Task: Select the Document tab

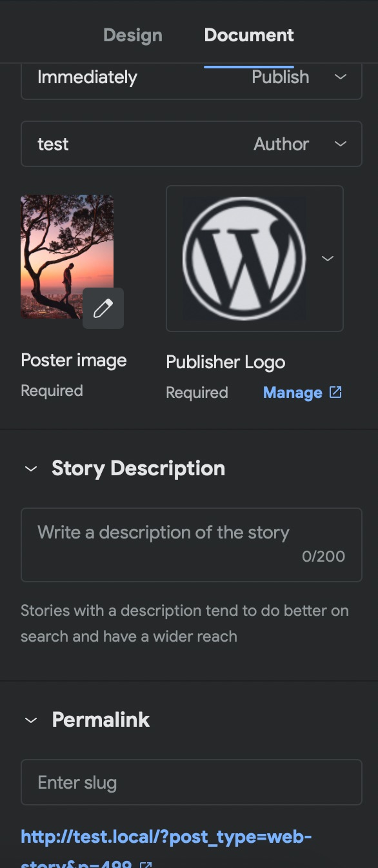Action: click(249, 35)
